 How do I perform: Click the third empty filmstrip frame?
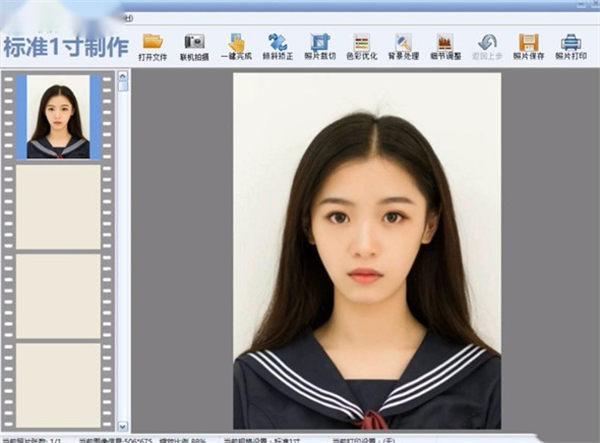coord(58,296)
